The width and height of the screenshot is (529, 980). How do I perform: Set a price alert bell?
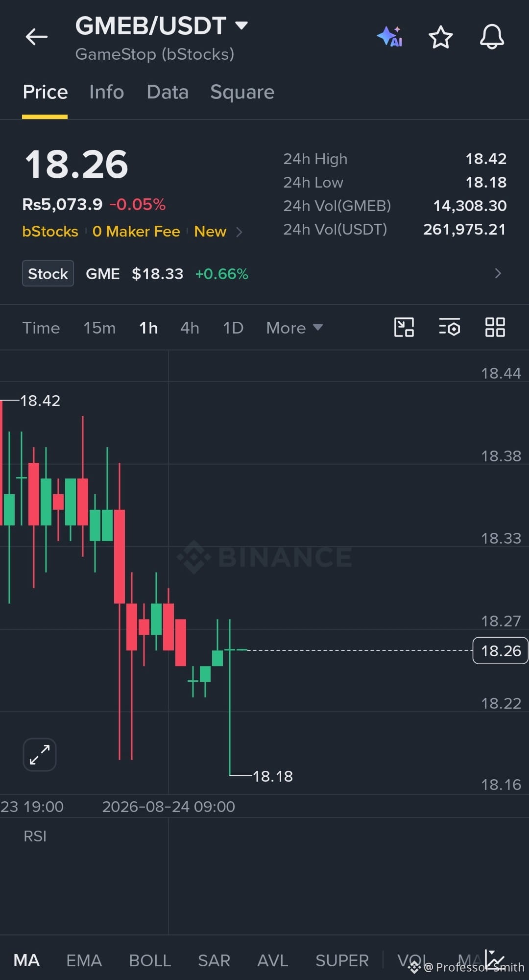point(492,37)
